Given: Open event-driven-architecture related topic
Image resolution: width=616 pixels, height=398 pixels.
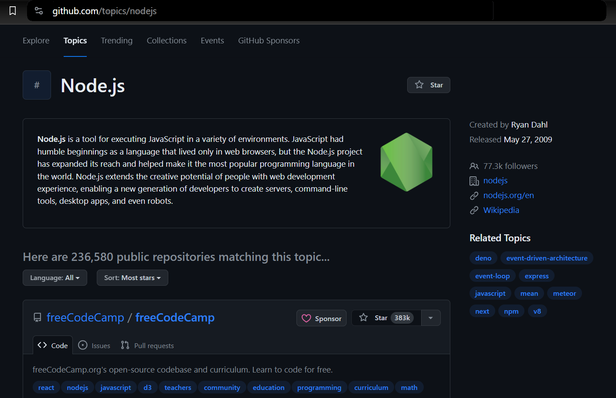Looking at the screenshot, I should point(547,258).
